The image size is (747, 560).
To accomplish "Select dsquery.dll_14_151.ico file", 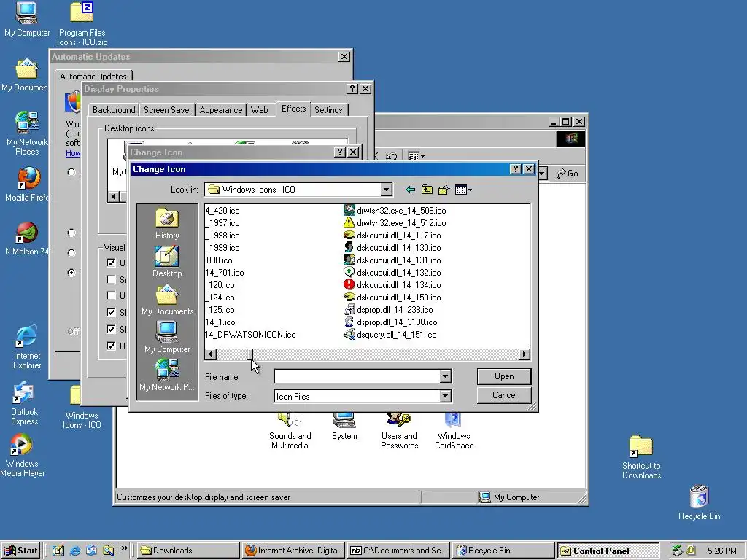I will [390, 334].
